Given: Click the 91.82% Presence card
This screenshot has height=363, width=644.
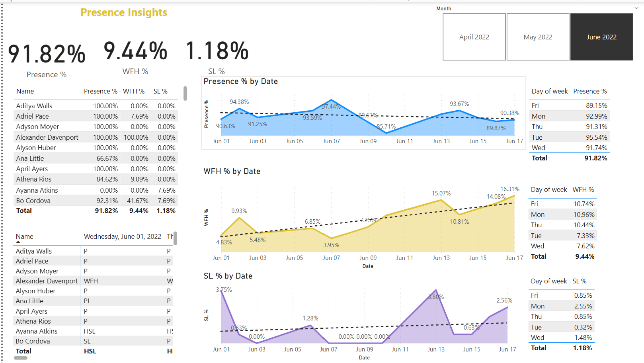Looking at the screenshot, I should pos(47,54).
